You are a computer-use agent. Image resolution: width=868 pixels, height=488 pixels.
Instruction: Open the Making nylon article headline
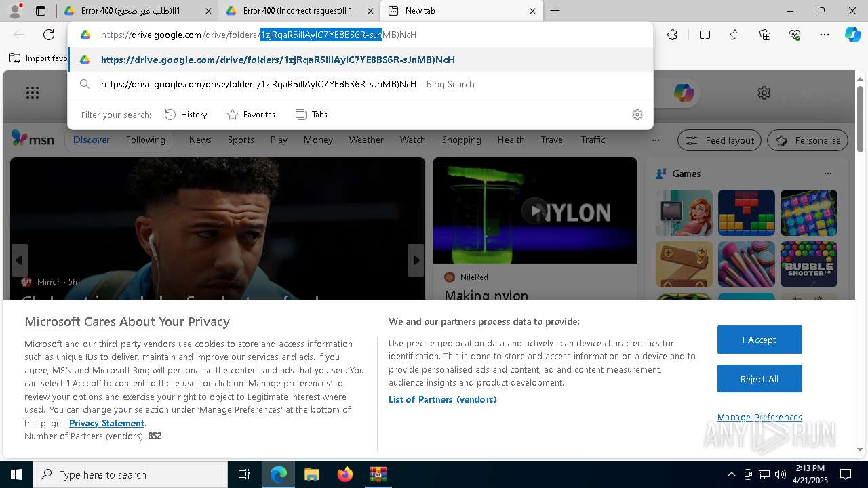click(486, 295)
